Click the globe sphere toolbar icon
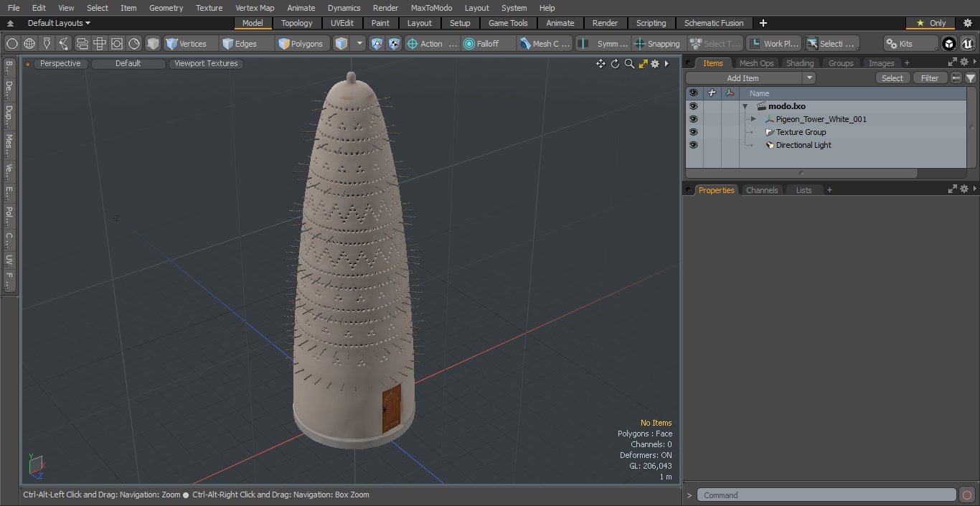The height and width of the screenshot is (506, 980). [29, 44]
